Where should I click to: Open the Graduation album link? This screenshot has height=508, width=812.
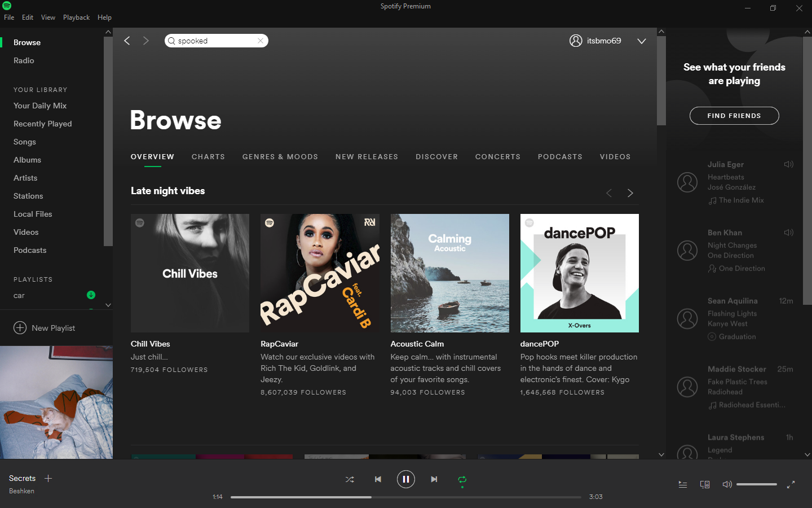point(738,337)
